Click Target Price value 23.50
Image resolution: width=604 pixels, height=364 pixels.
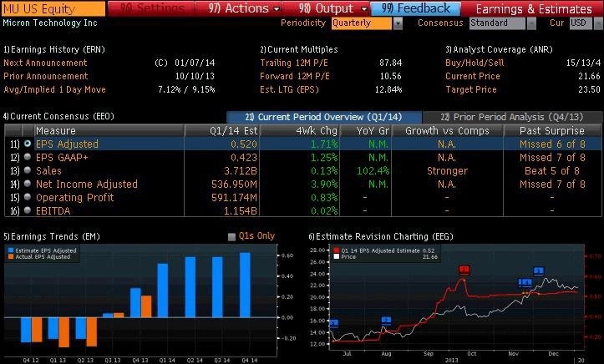click(589, 89)
